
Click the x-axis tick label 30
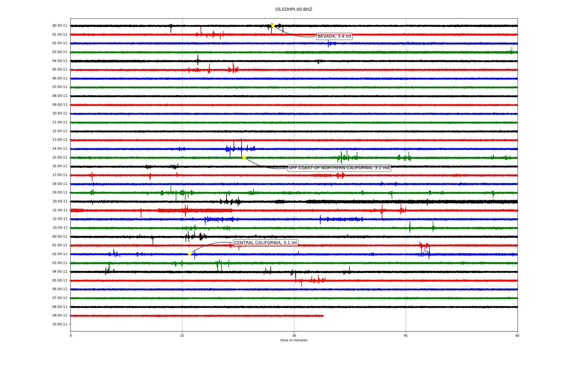click(294, 335)
